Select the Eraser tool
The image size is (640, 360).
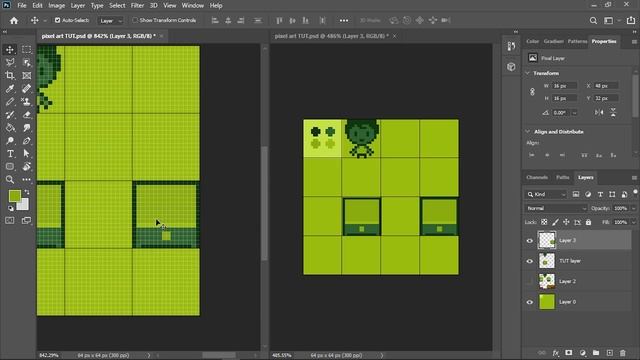coord(27,115)
